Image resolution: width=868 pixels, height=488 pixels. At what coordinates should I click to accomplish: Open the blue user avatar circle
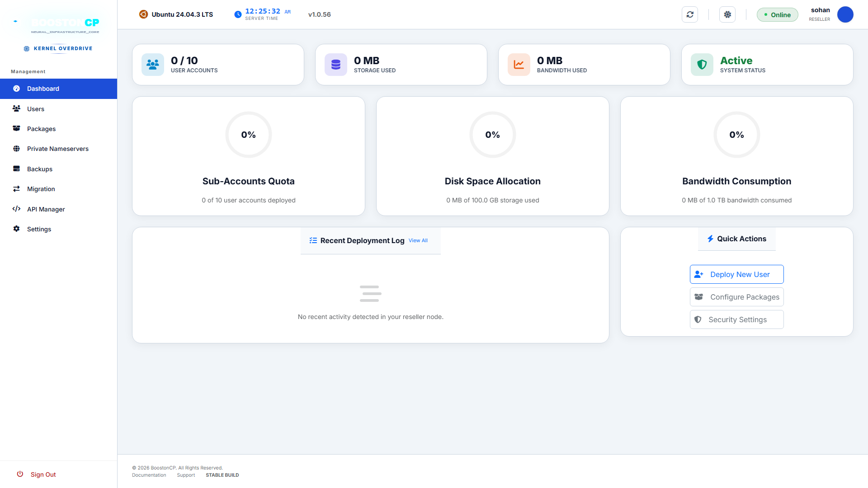(845, 14)
